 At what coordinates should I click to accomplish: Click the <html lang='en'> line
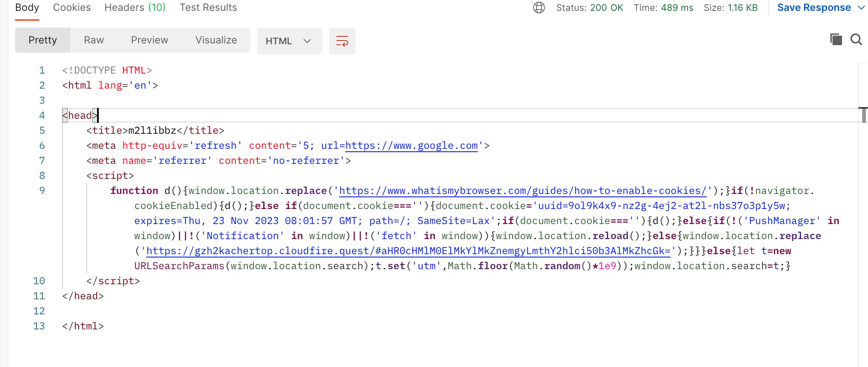(110, 85)
